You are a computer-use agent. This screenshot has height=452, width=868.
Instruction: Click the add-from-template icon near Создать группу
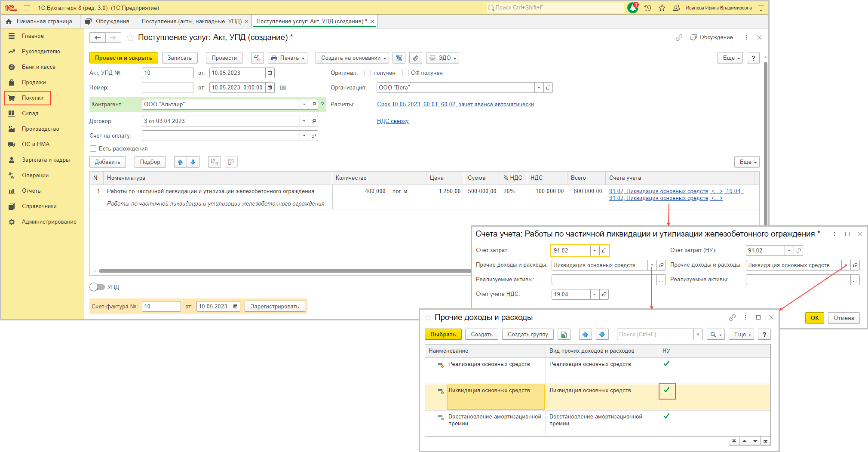(564, 335)
